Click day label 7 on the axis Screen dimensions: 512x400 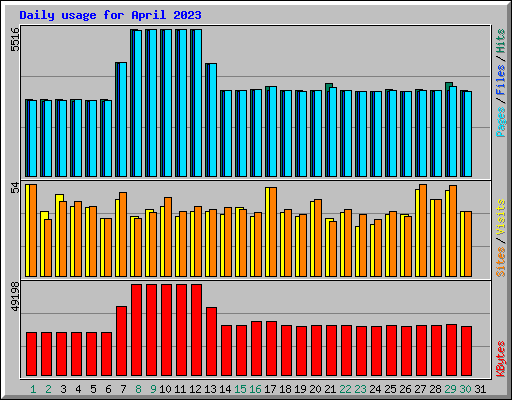coord(123,389)
